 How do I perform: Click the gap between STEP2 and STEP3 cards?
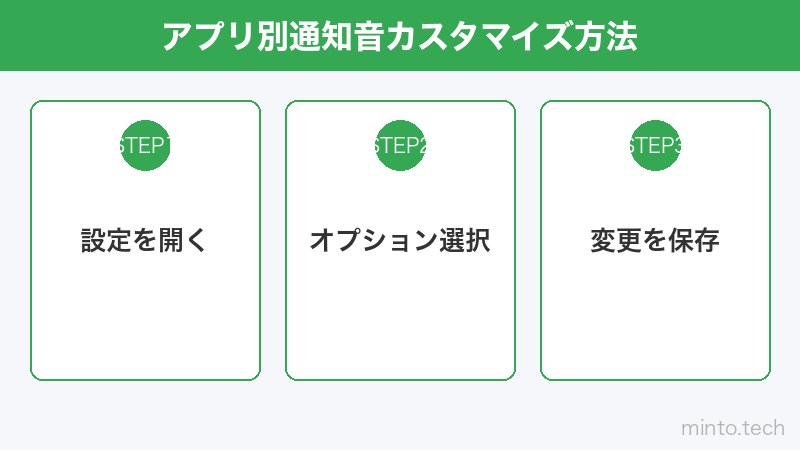528,240
